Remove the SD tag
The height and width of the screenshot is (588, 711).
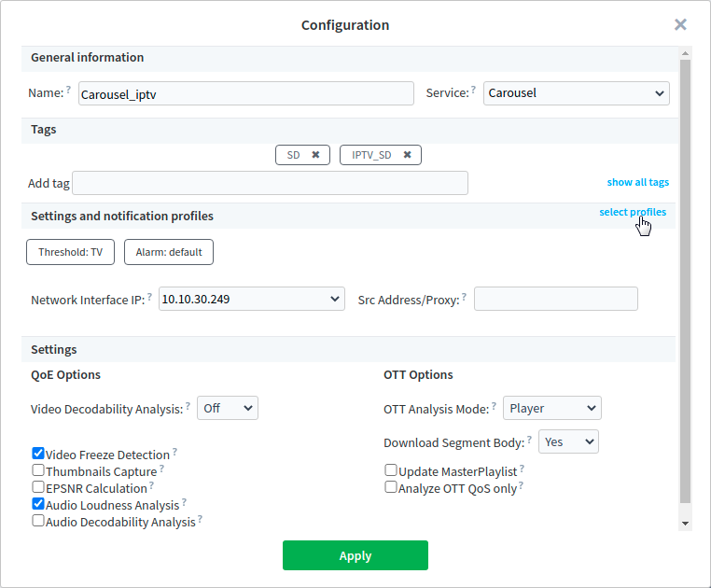click(315, 155)
